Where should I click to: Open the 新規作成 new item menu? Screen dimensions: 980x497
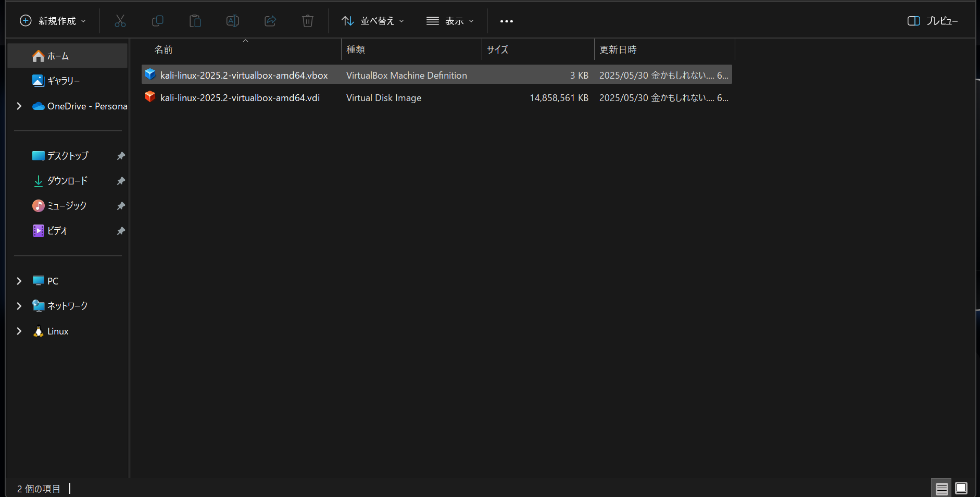coord(53,21)
